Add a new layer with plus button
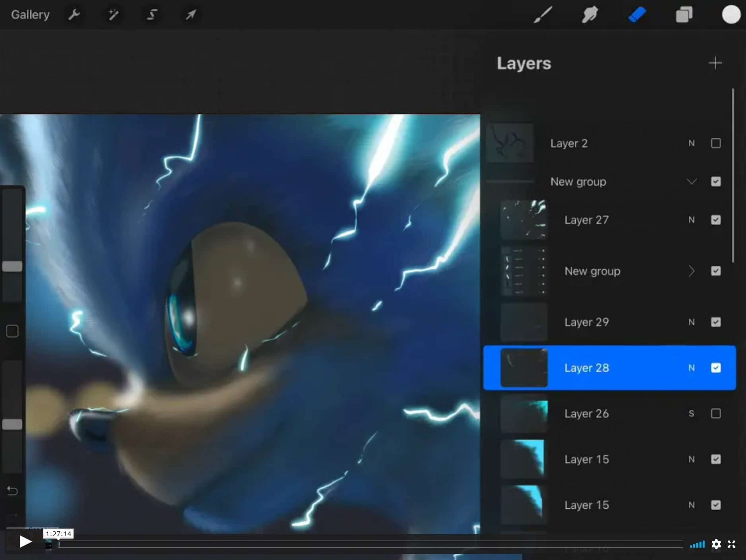 [x=715, y=63]
